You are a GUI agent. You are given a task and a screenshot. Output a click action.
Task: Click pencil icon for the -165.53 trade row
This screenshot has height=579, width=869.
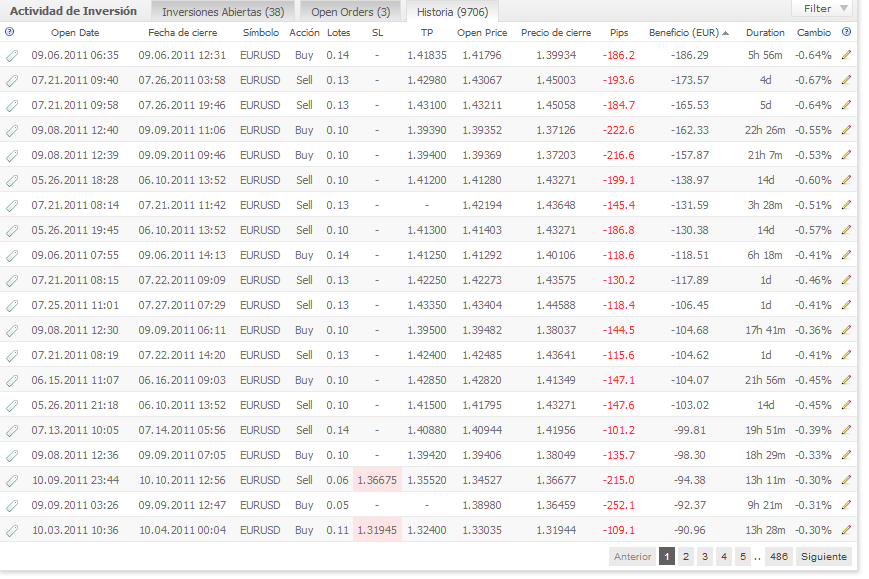(x=846, y=105)
